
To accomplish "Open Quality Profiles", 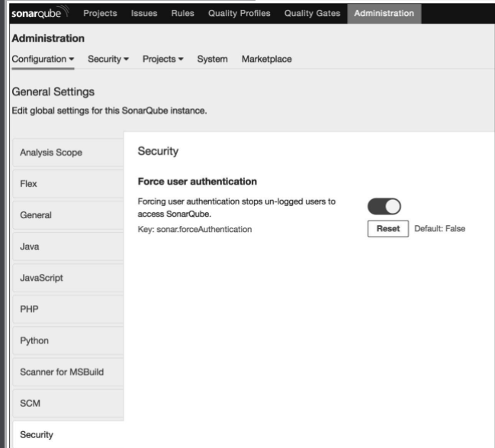I will tap(239, 13).
